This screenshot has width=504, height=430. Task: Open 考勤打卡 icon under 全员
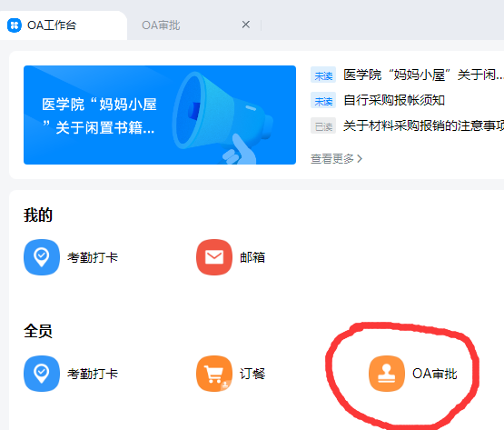coord(42,374)
